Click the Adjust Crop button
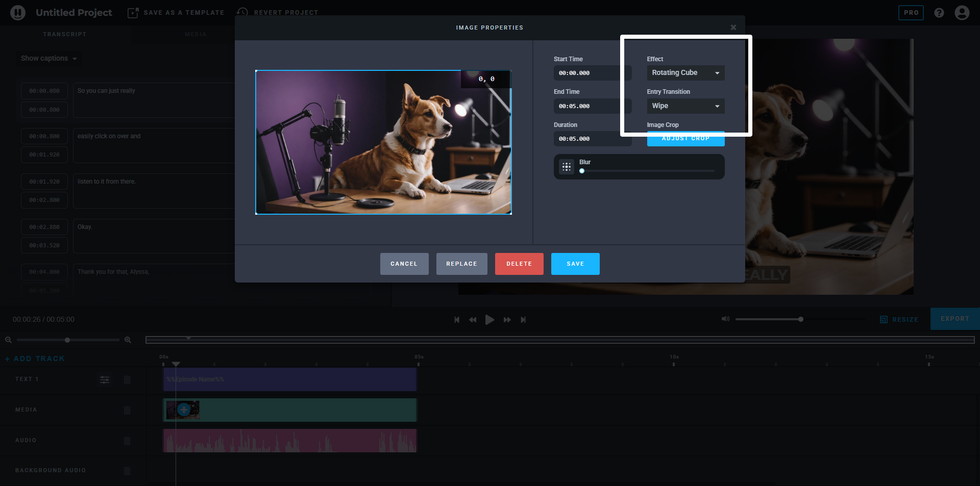This screenshot has height=486, width=980. tap(685, 140)
